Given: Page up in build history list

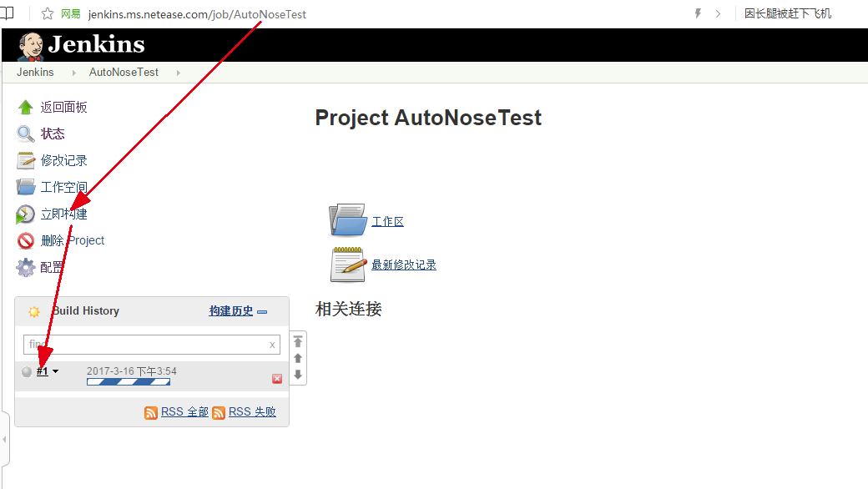Looking at the screenshot, I should click(298, 359).
